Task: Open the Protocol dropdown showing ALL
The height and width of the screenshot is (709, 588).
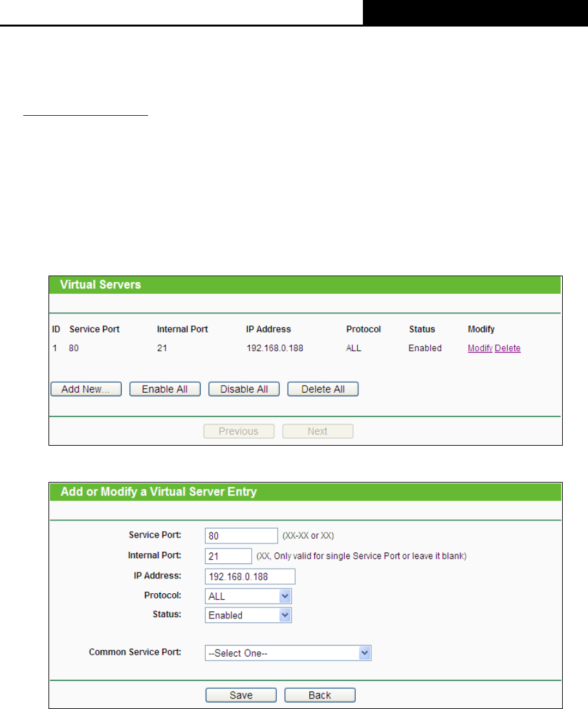Action: (x=248, y=596)
